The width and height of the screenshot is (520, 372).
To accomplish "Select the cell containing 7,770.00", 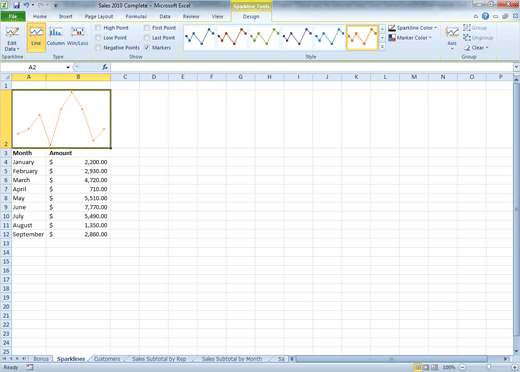I will (x=78, y=207).
